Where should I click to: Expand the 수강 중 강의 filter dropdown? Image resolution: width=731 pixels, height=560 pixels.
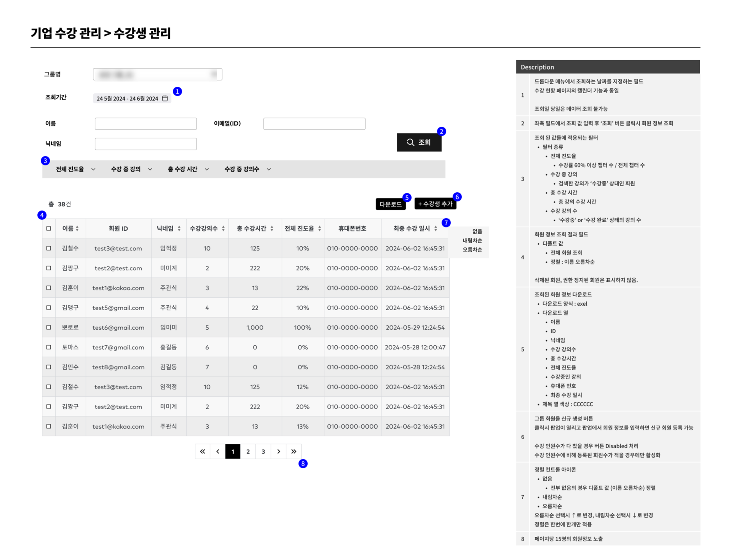[131, 169]
